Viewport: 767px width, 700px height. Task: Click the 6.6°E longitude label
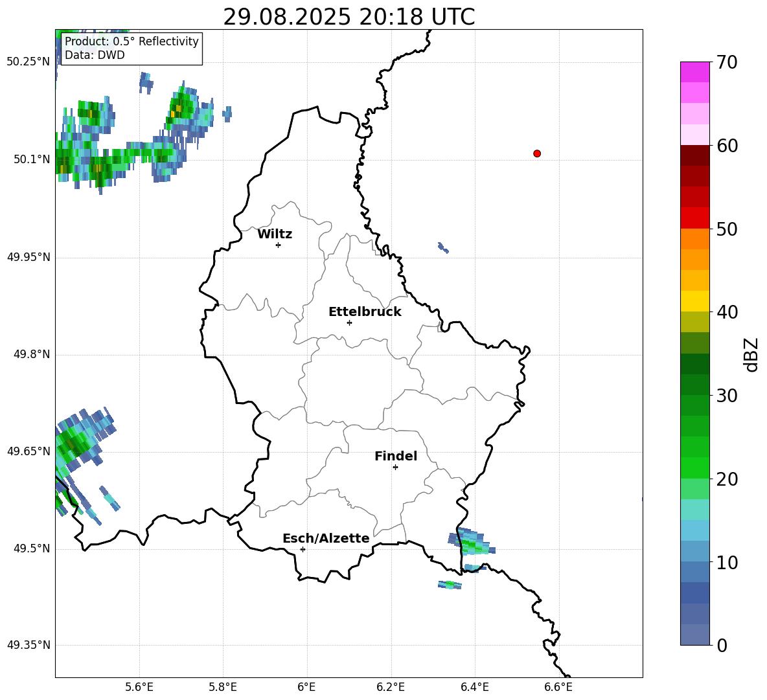point(558,687)
